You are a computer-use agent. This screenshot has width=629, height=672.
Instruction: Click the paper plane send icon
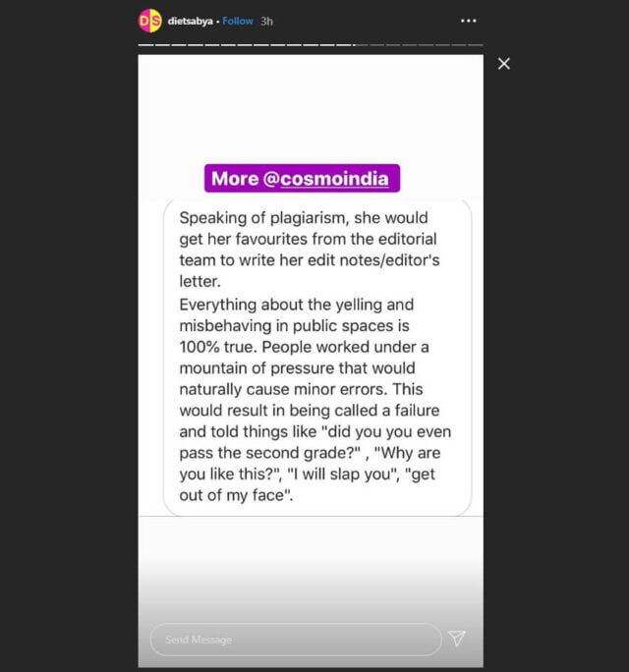[457, 639]
